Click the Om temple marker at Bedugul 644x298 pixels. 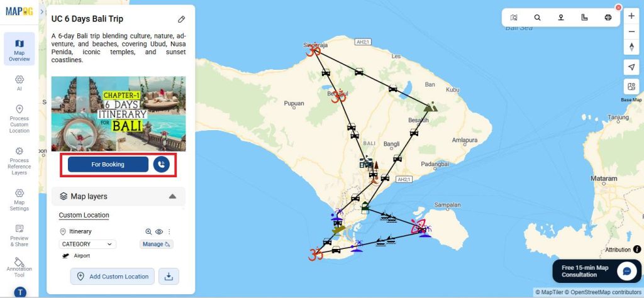tap(339, 97)
